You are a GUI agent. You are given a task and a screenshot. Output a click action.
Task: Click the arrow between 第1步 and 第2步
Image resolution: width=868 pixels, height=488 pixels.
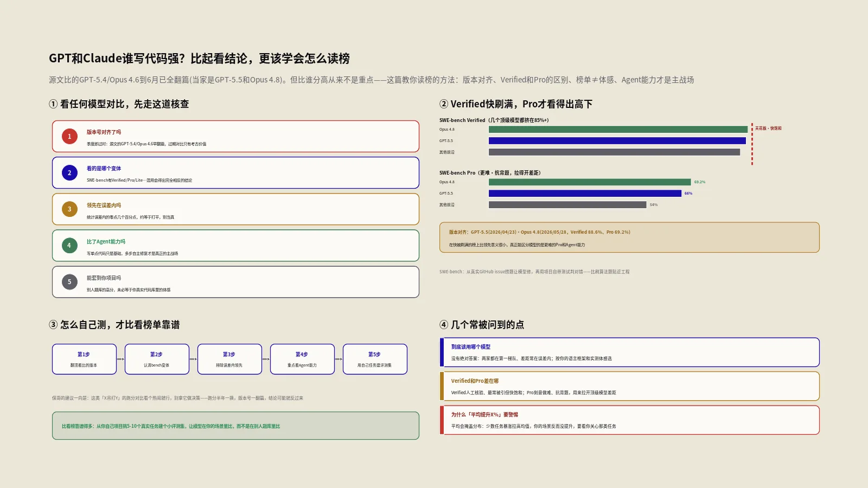[x=120, y=359]
